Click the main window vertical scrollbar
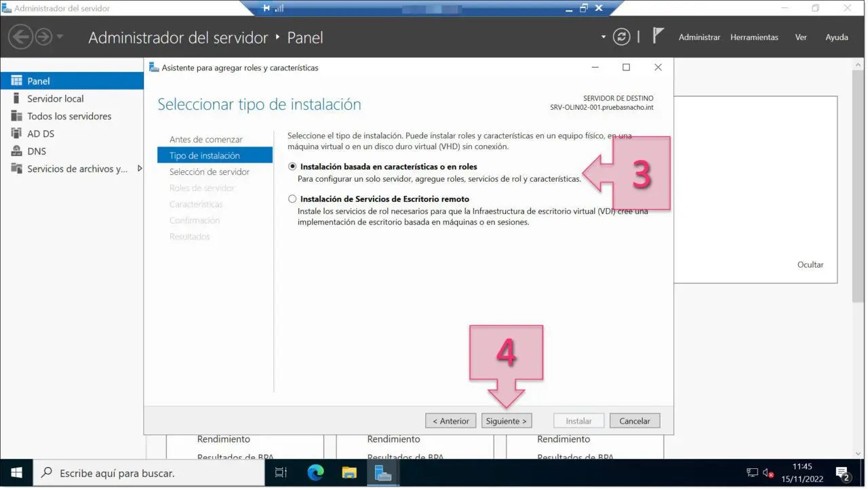 pyautogui.click(x=859, y=203)
